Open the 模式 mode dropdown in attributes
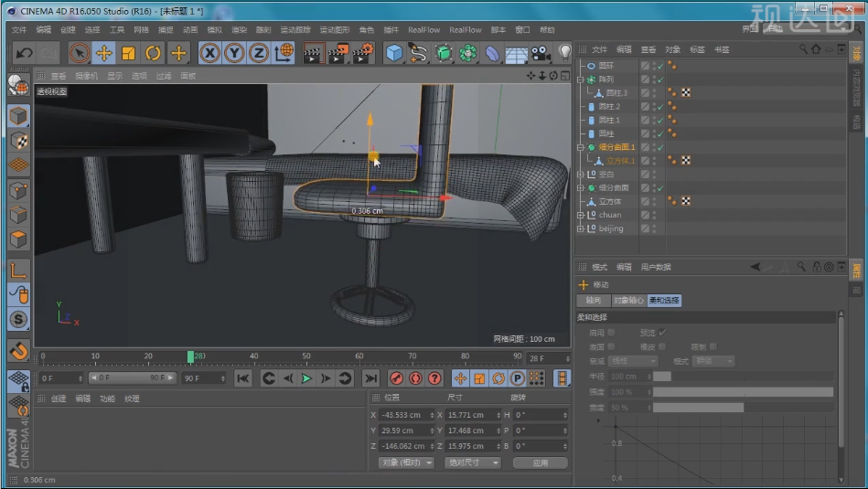The width and height of the screenshot is (868, 489). pyautogui.click(x=713, y=361)
